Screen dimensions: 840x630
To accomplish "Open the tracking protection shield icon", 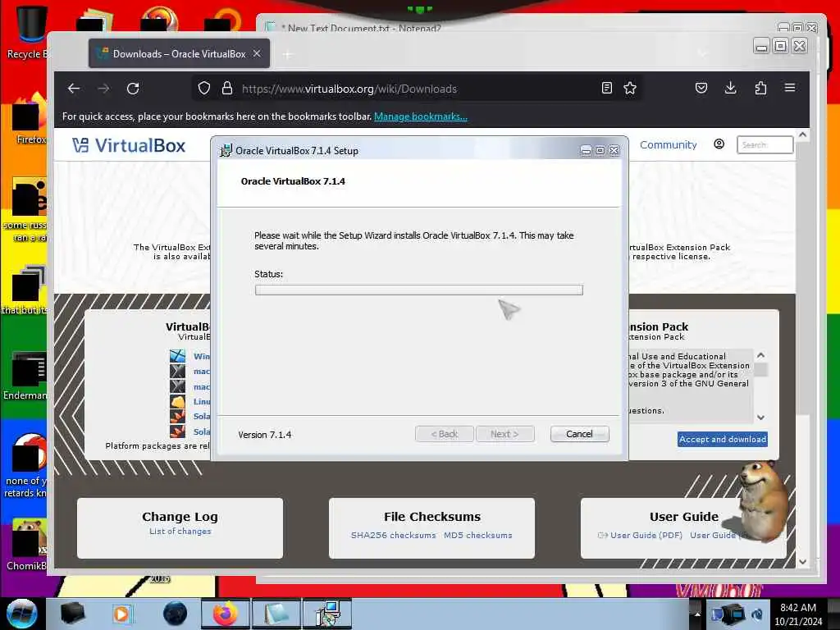I will click(x=204, y=89).
